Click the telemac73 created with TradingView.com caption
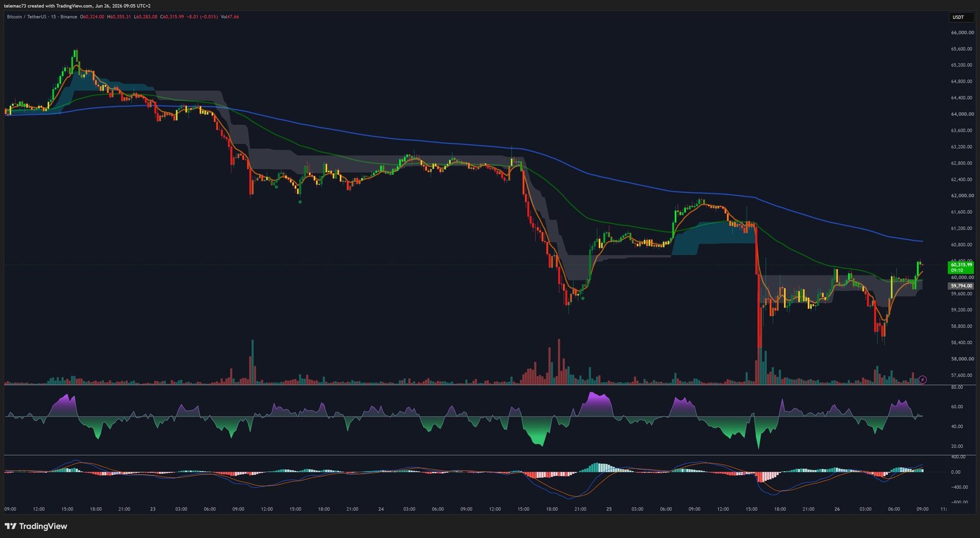The image size is (980, 538). [78, 6]
